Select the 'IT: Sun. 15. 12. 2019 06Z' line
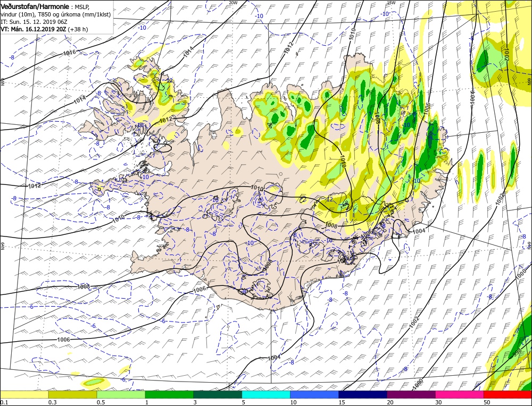 coord(34,22)
